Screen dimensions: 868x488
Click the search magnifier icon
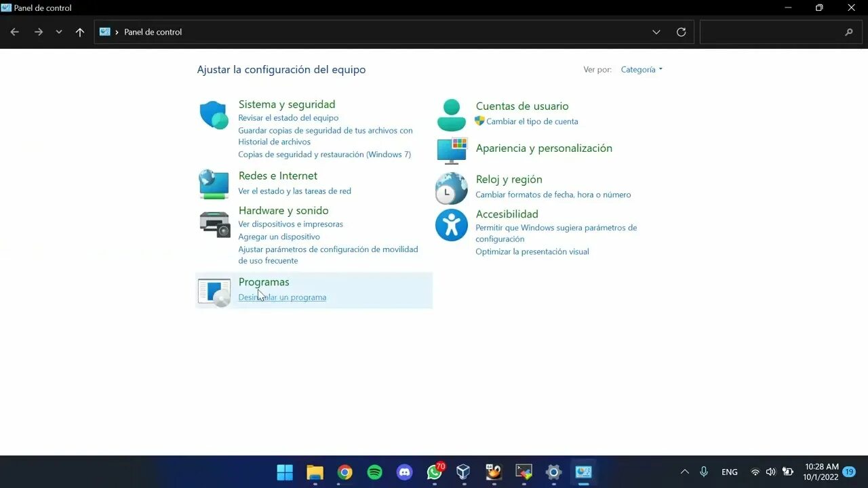tap(849, 32)
